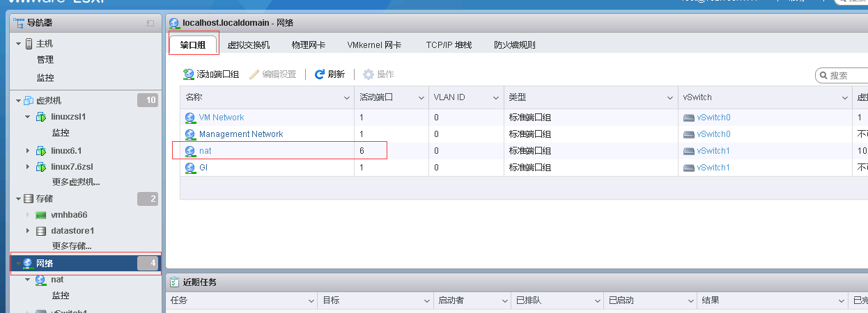Click the vmhba66 adapter icon

coord(41,215)
